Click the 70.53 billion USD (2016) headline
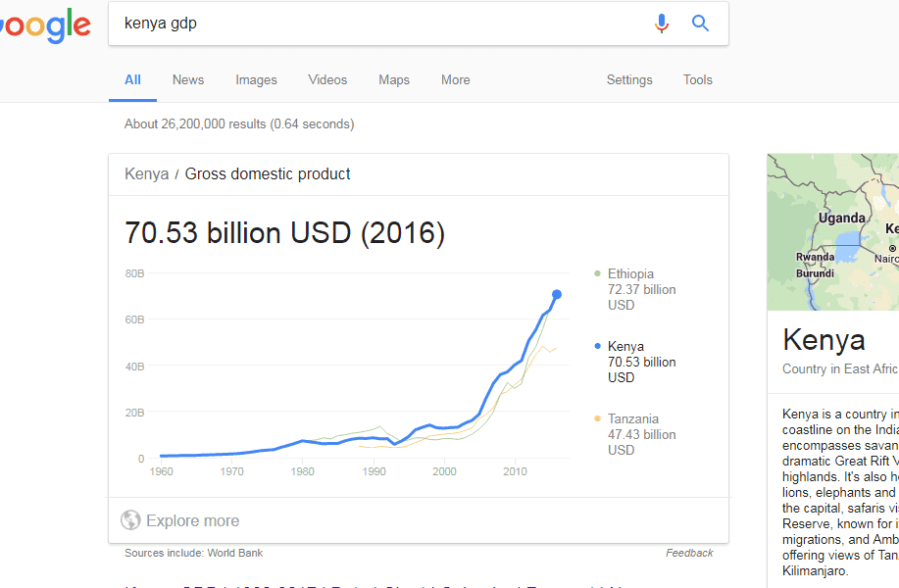Screen dimensions: 899x588 285,233
